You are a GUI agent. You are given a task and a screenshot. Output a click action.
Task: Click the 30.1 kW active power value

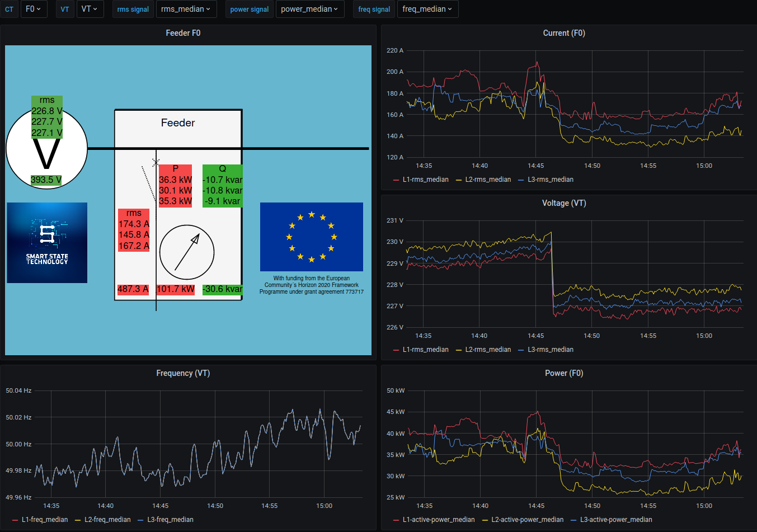coord(175,190)
